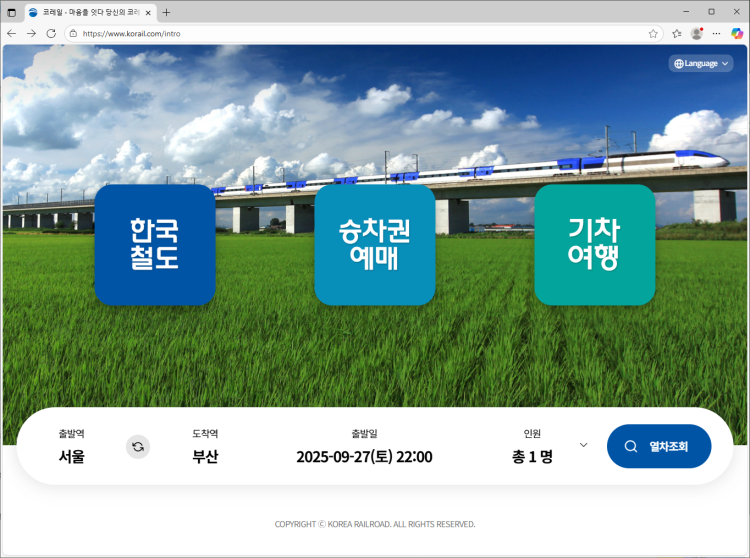Image resolution: width=750 pixels, height=558 pixels.
Task: Open the browser profile avatar
Action: [697, 33]
